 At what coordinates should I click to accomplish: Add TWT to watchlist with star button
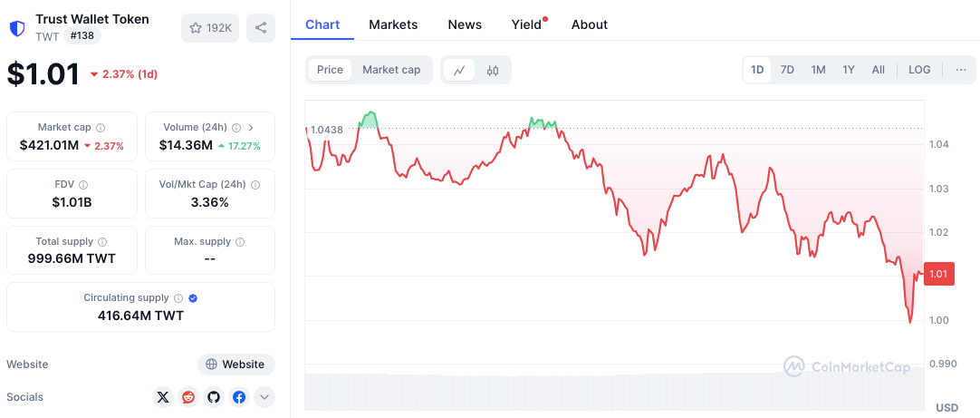tap(210, 28)
